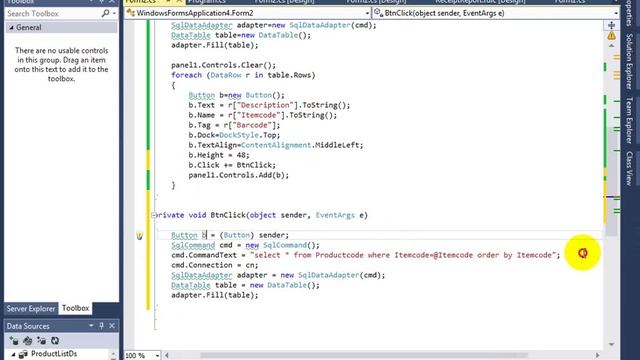The image size is (640, 360).
Task: Click the Add New Data Source icon
Action: tap(14, 340)
